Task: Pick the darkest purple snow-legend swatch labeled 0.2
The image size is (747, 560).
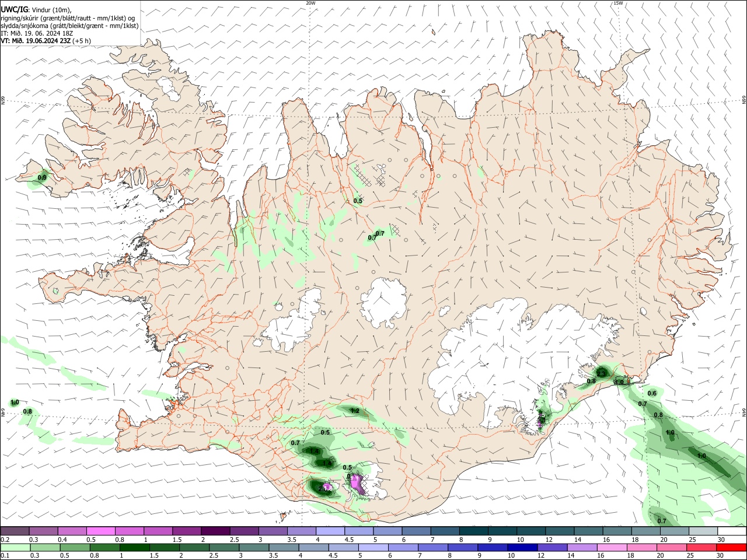Action: (x=15, y=531)
